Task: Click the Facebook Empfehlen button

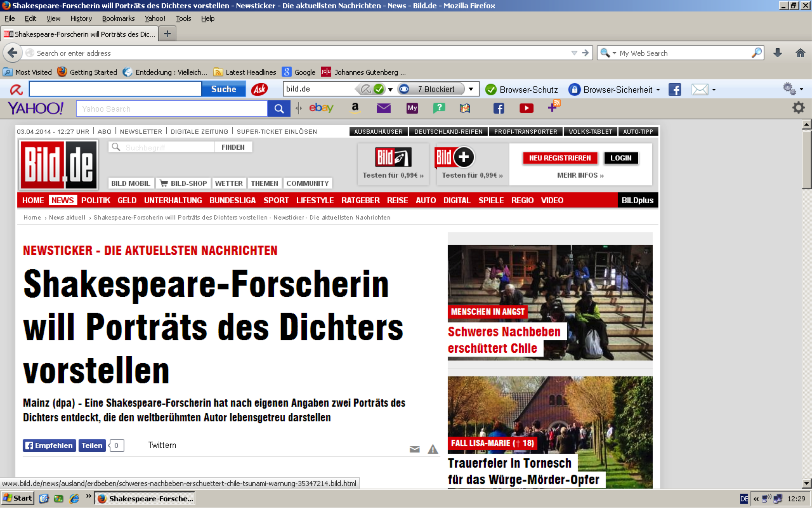Action: (x=49, y=445)
